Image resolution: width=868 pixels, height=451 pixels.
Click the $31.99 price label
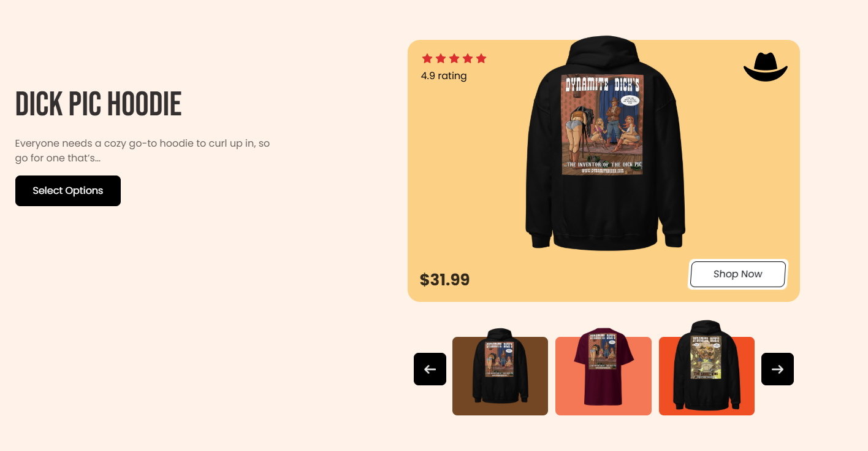point(445,280)
